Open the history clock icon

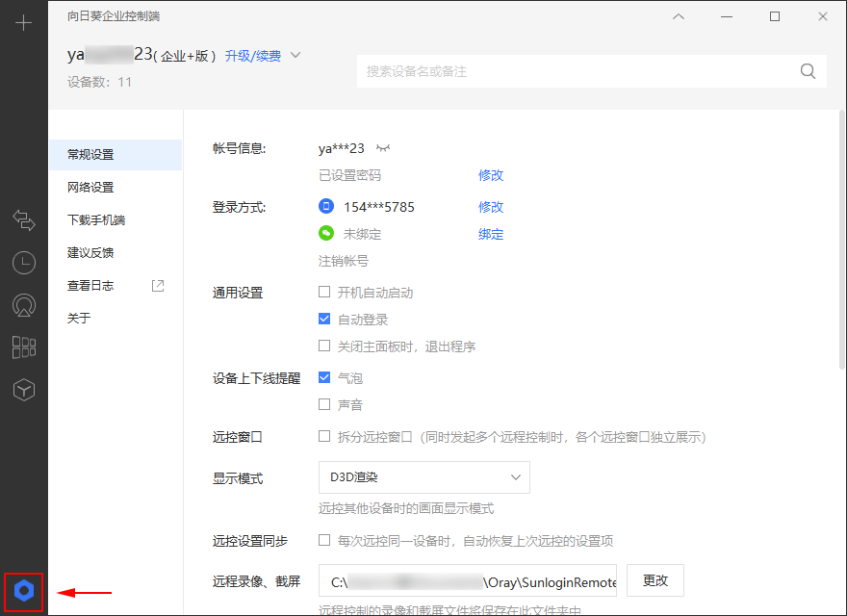coord(24,263)
